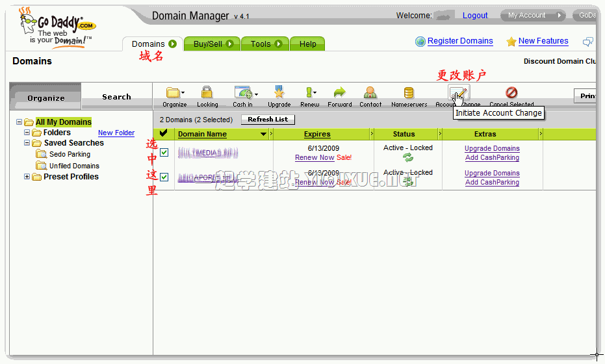Screen dimensions: 605x364
Task: Select the All My Domains tree item
Action: tap(63, 122)
